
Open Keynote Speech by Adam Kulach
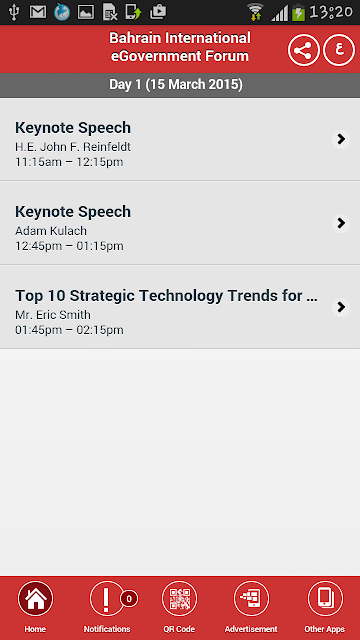180,223
